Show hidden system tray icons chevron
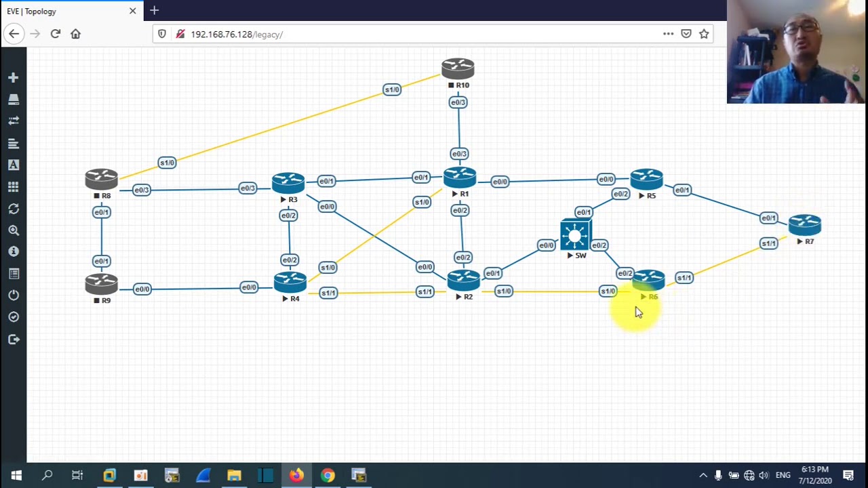 tap(703, 476)
